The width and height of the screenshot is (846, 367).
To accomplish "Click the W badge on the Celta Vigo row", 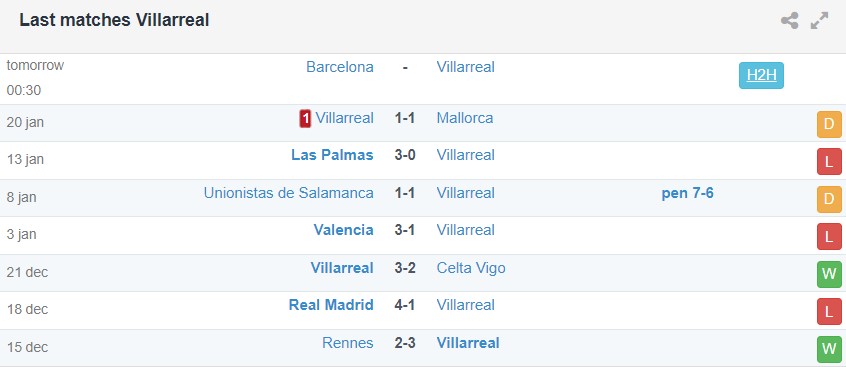I will click(x=829, y=275).
